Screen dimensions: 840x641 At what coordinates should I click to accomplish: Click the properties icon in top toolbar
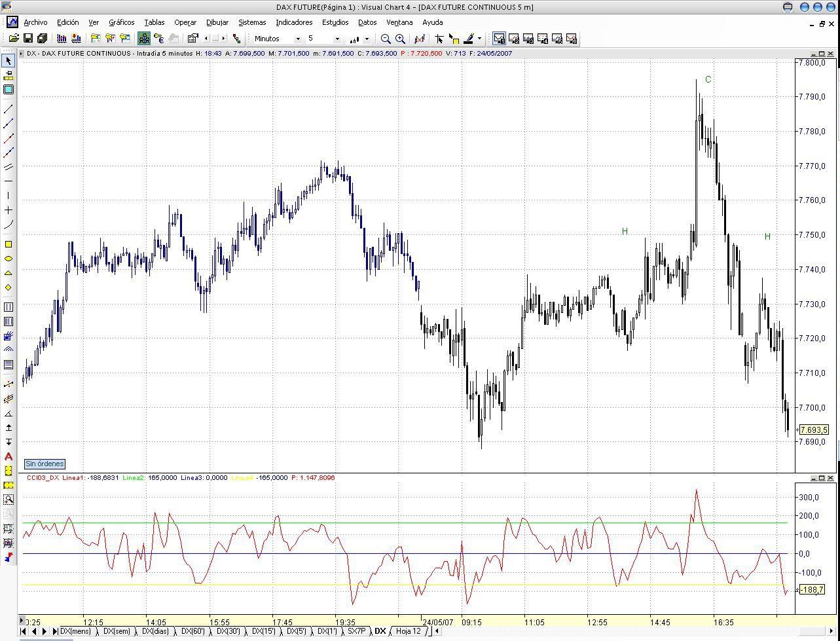(x=192, y=39)
